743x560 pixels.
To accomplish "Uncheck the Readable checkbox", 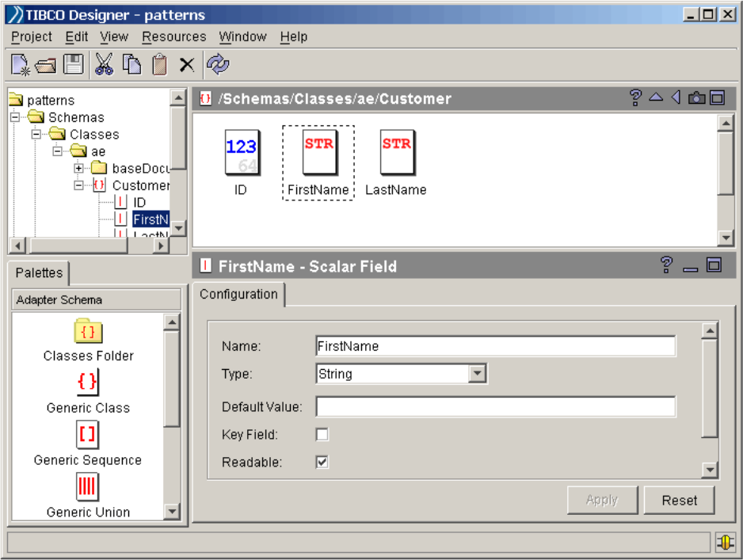I will tap(322, 462).
